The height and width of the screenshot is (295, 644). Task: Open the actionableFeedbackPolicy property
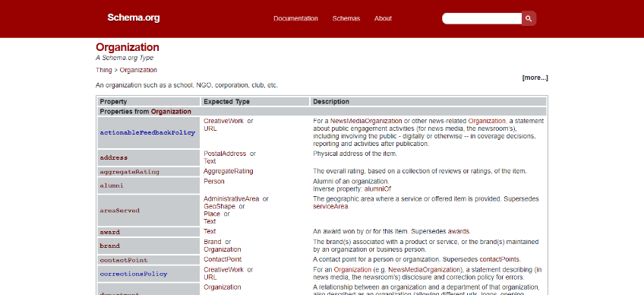point(147,132)
